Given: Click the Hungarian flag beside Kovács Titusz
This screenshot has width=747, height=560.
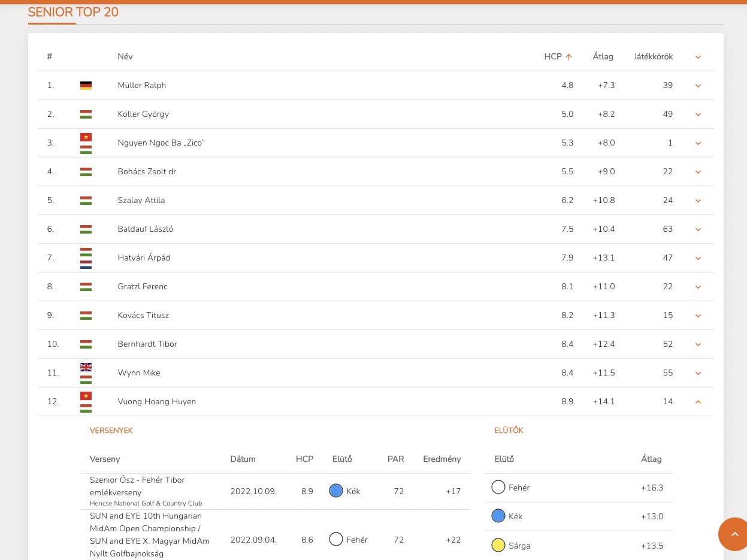Looking at the screenshot, I should coord(86,316).
